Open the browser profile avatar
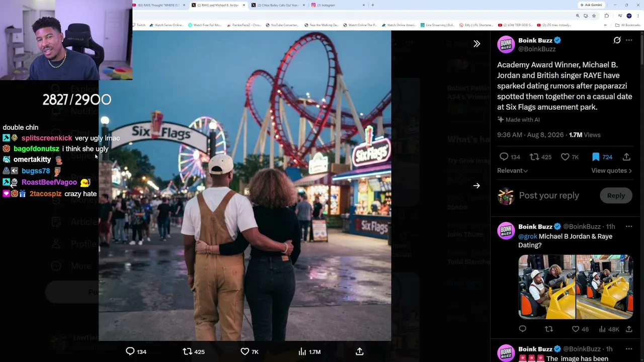The height and width of the screenshot is (362, 644). tap(629, 16)
